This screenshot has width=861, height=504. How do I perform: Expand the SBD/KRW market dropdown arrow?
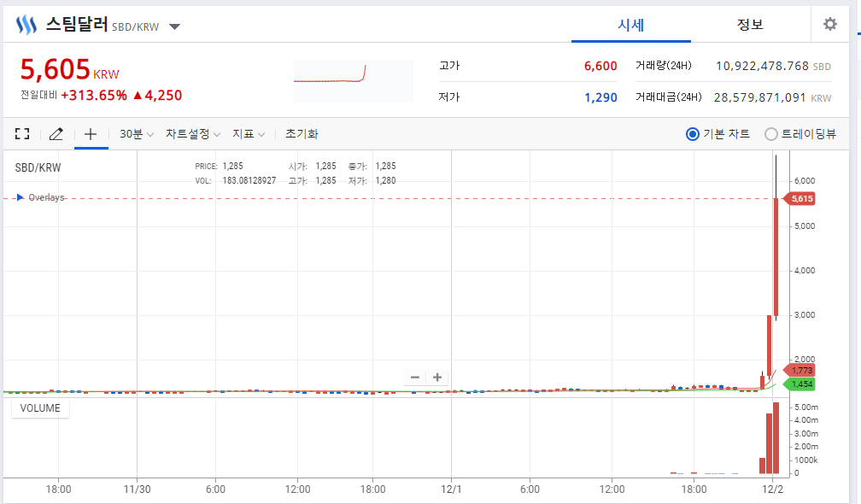(174, 26)
